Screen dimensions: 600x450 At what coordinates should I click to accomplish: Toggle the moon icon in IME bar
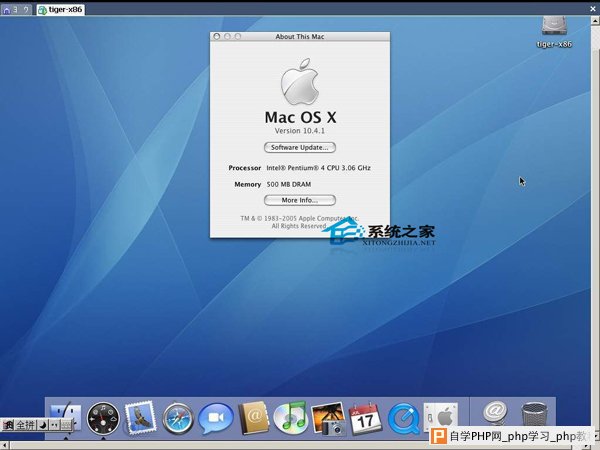[x=43, y=425]
